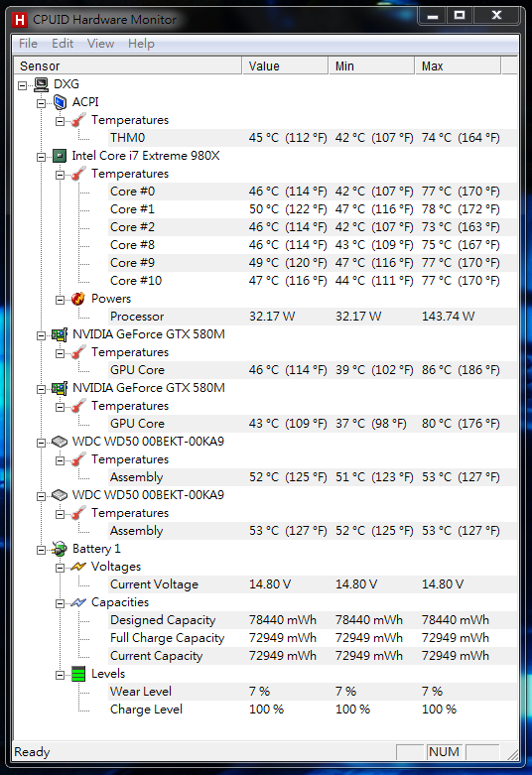Open the File menu

[x=28, y=44]
